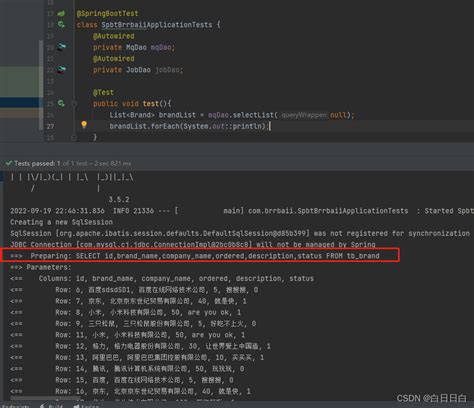Open the autowired bean icon beside MqDao
474x408 pixels.
click(x=61, y=47)
